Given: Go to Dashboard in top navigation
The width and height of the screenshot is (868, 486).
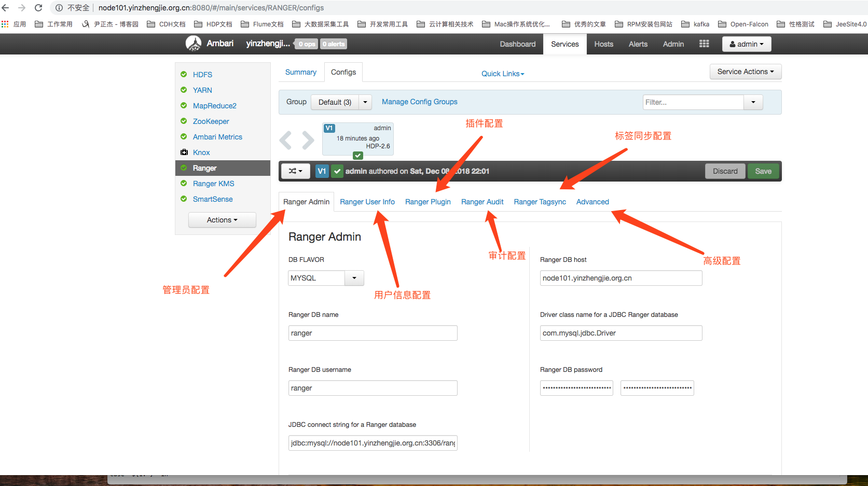Looking at the screenshot, I should click(518, 44).
